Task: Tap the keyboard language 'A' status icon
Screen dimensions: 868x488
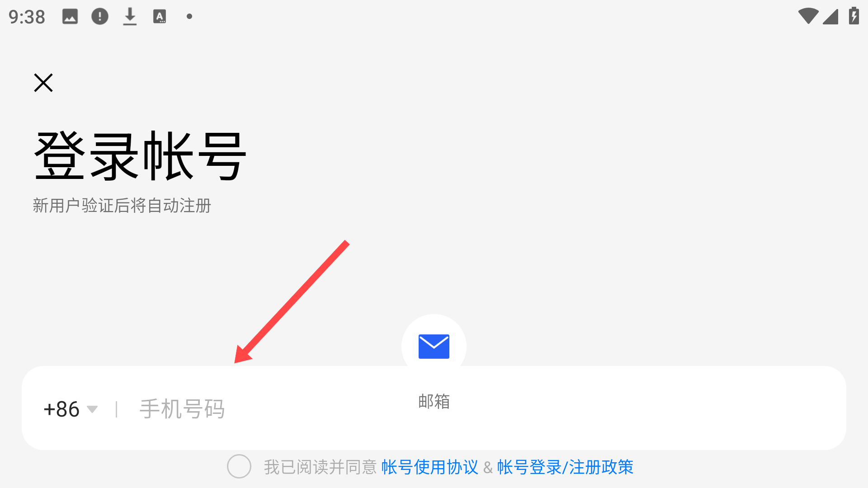Action: 160,17
